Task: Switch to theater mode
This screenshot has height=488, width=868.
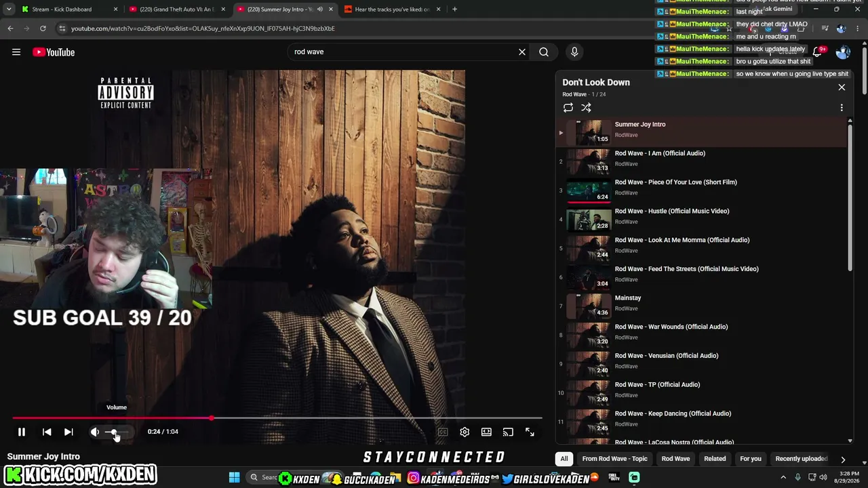Action: tap(486, 432)
